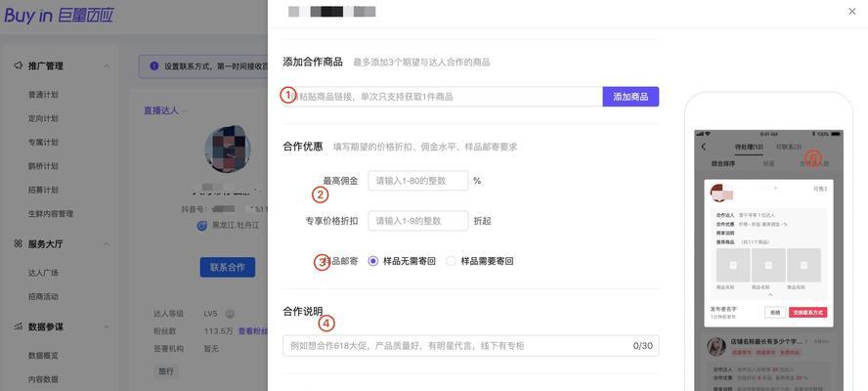
Task: Click the back arrow in the phone preview
Action: (704, 147)
